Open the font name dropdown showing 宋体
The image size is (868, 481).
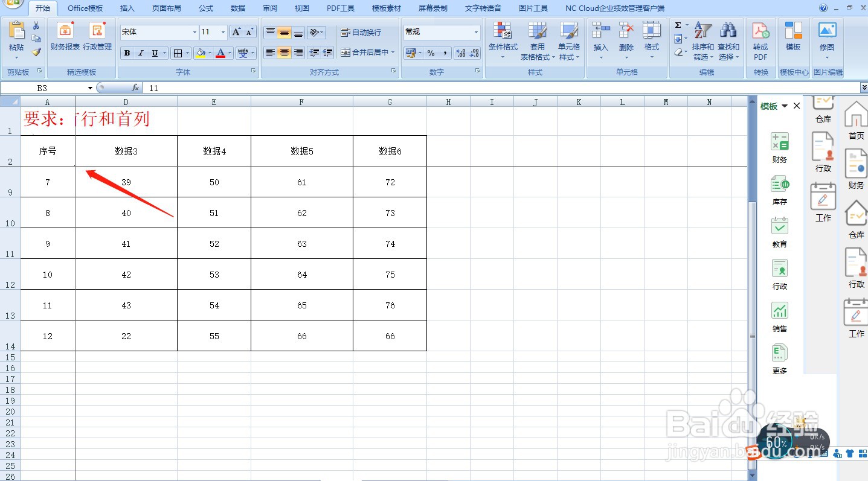[x=194, y=31]
